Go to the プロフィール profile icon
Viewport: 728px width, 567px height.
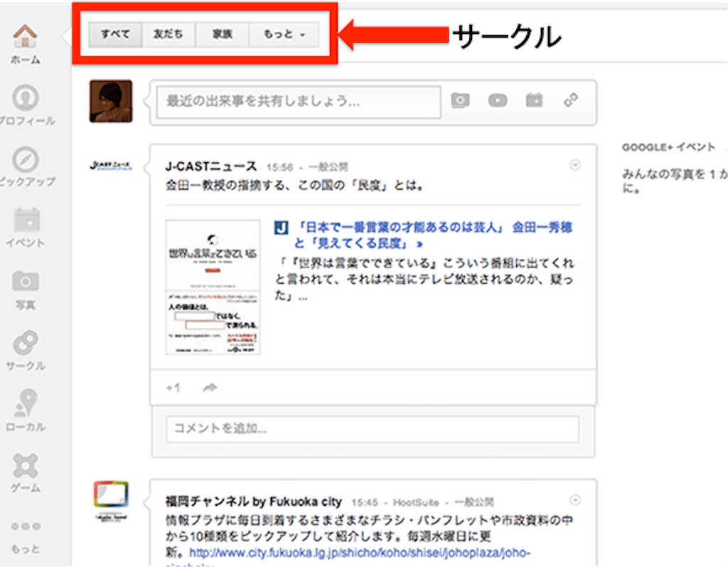pos(26,98)
